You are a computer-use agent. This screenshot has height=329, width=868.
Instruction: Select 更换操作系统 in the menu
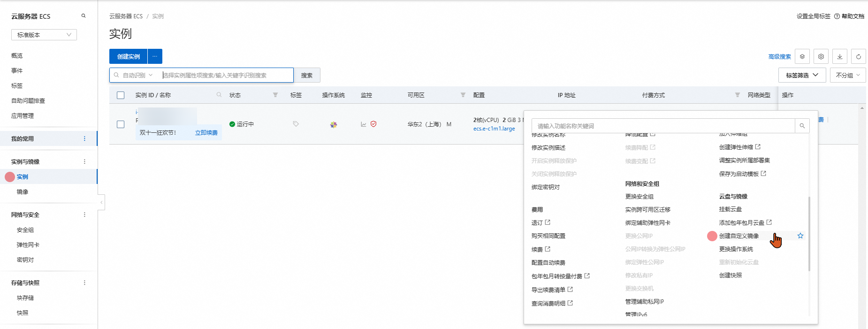[736, 249]
